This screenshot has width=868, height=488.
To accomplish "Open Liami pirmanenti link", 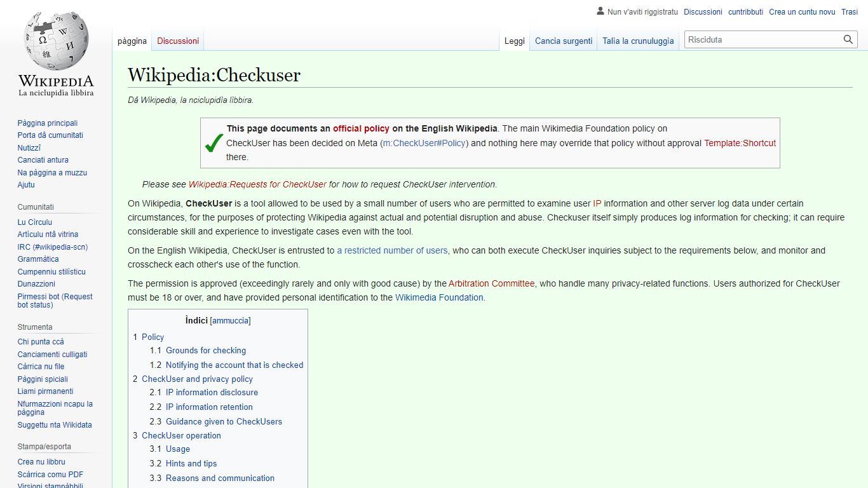I will click(45, 391).
